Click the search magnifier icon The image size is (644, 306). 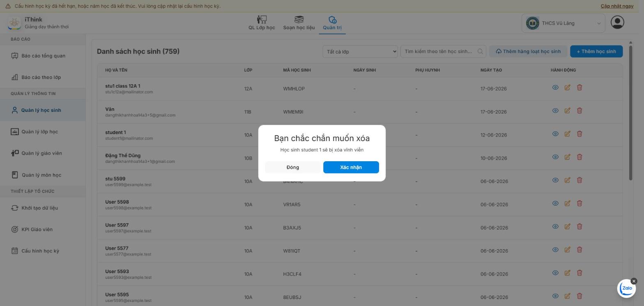click(x=480, y=51)
